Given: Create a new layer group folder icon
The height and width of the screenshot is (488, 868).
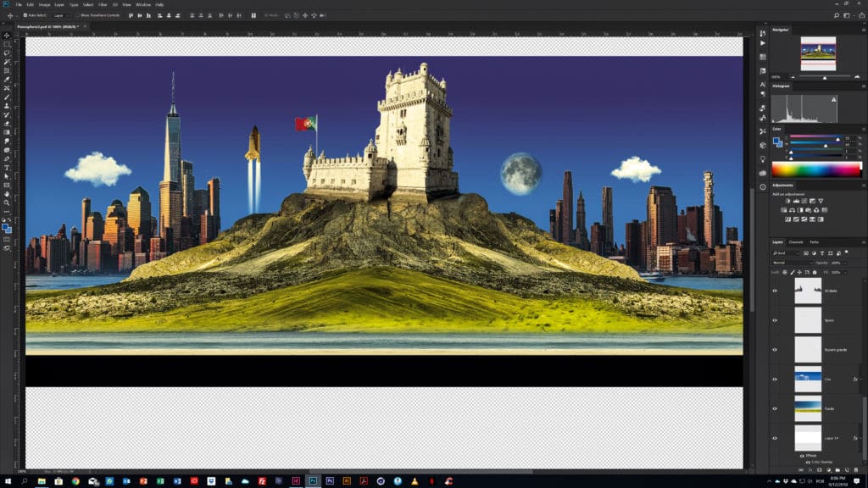Looking at the screenshot, I should point(837,470).
